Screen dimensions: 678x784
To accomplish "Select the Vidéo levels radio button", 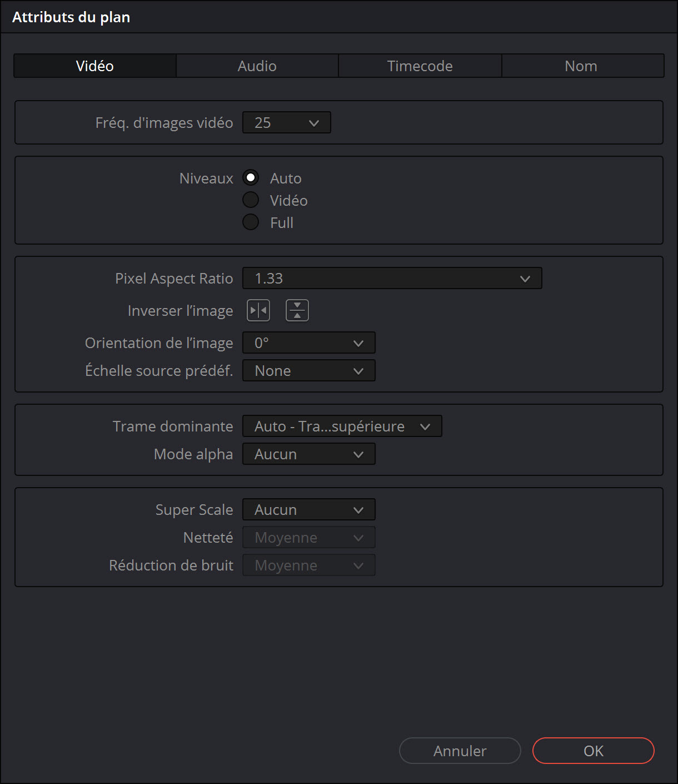I will click(x=251, y=200).
